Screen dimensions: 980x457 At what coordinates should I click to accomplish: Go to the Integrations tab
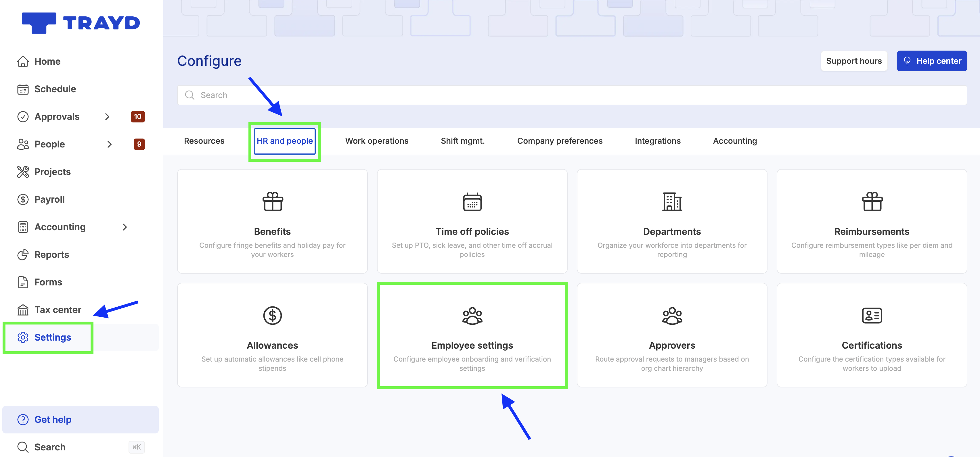657,141
